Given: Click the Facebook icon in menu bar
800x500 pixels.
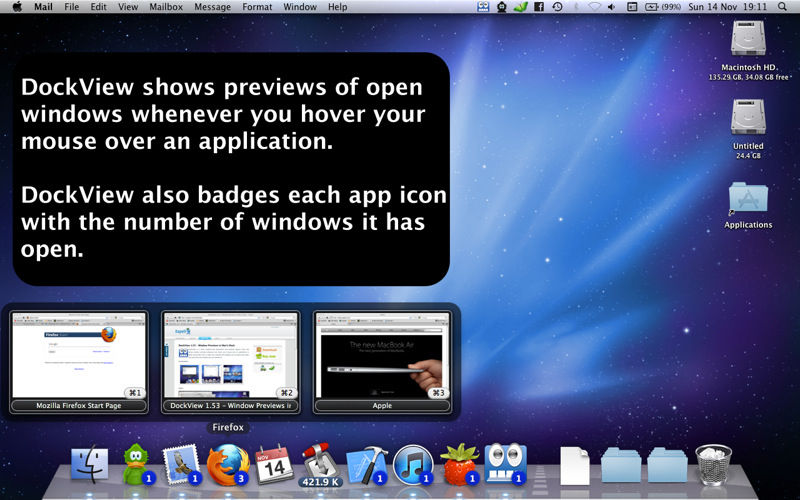Looking at the screenshot, I should tap(538, 7).
